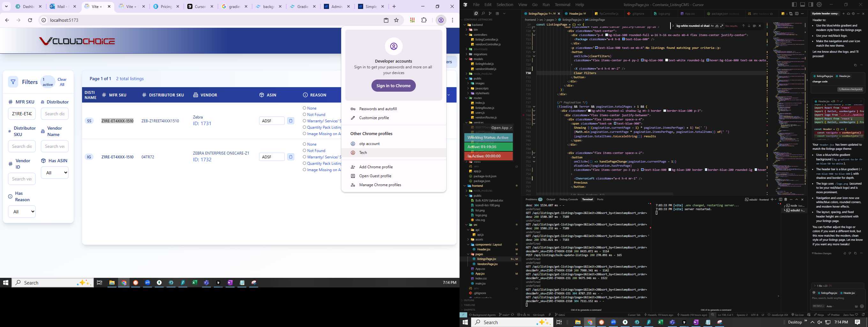Select Not Found reason in the IG row
Viewport: 868px width, 327px height.
pos(304,151)
